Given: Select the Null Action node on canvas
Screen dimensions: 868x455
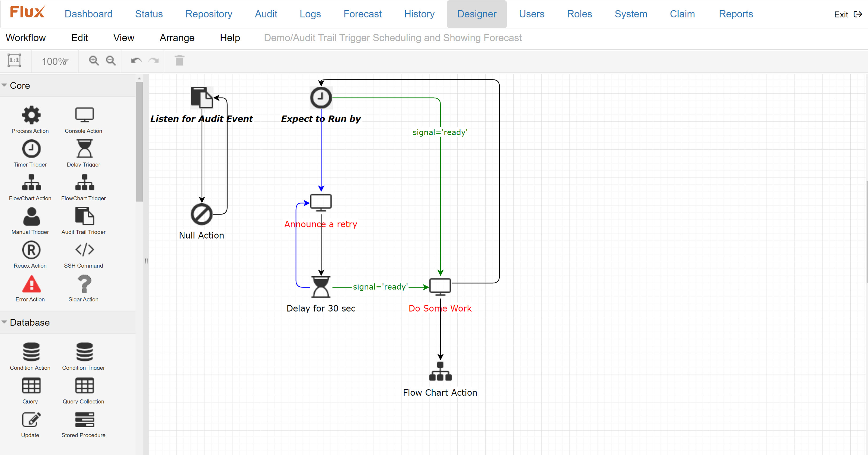Looking at the screenshot, I should coord(202,214).
